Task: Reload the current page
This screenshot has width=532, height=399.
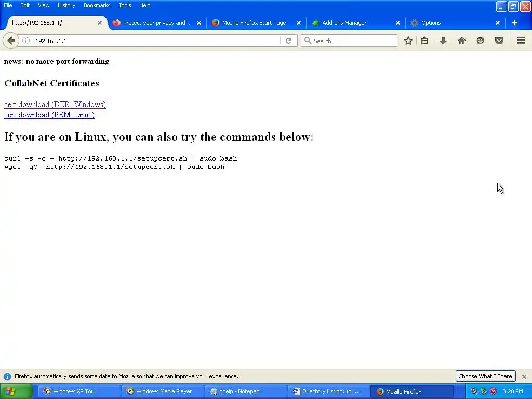Action: pyautogui.click(x=288, y=41)
